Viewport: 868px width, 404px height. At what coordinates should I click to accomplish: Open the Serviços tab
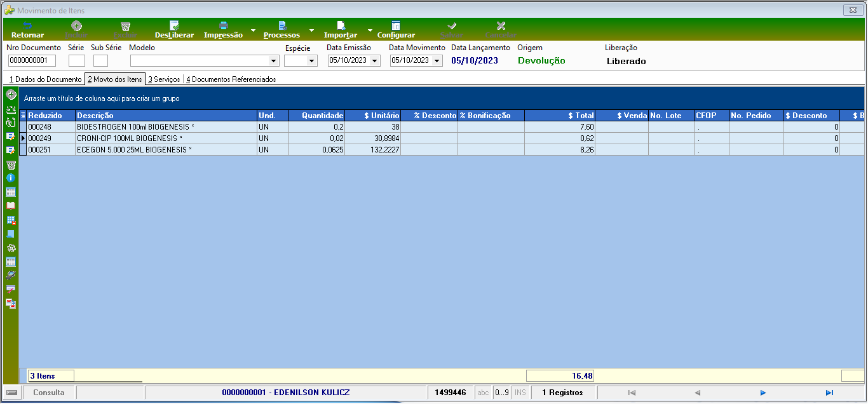pyautogui.click(x=164, y=79)
